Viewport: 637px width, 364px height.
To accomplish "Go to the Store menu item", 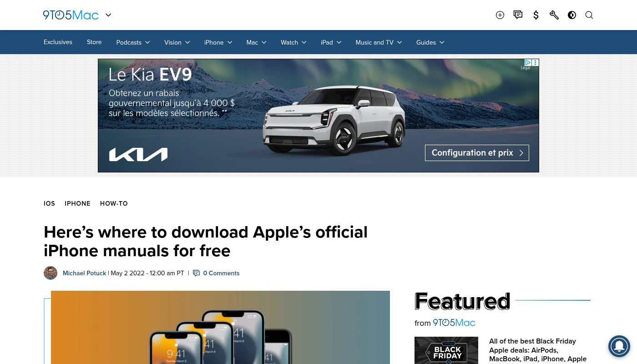I will 94,42.
